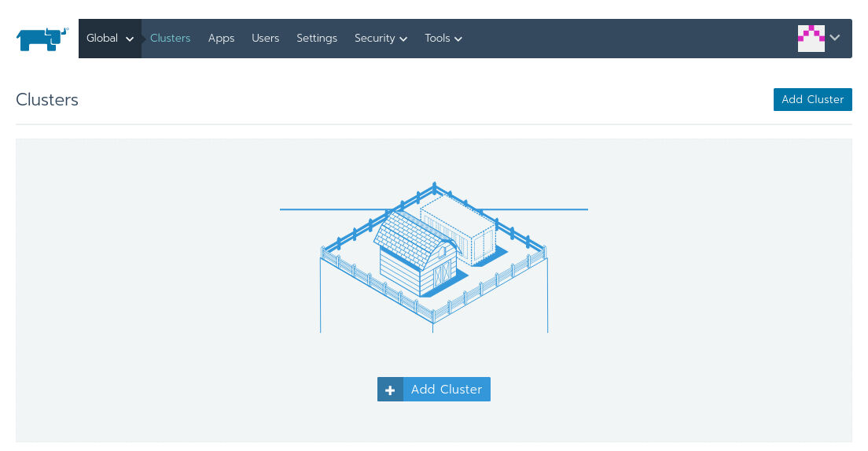This screenshot has height=451, width=868.
Task: Click the centered Add Cluster button label
Action: [x=446, y=390]
